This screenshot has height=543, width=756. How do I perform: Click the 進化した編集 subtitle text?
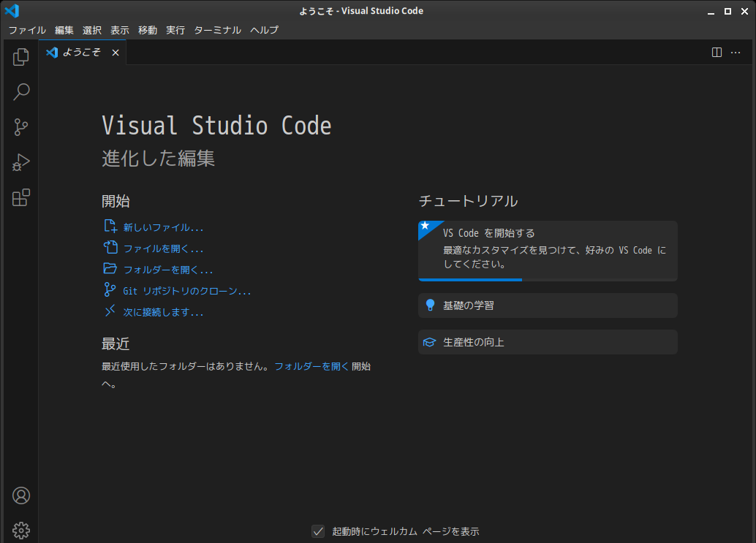(158, 158)
